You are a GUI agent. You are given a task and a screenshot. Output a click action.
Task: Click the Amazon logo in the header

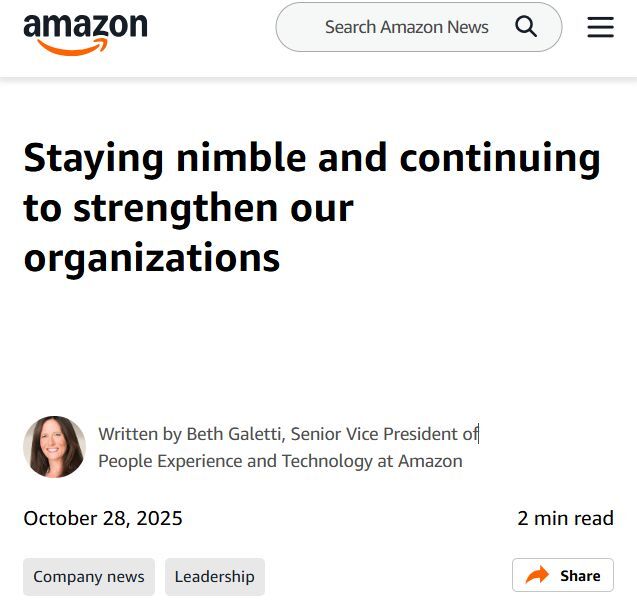85,30
